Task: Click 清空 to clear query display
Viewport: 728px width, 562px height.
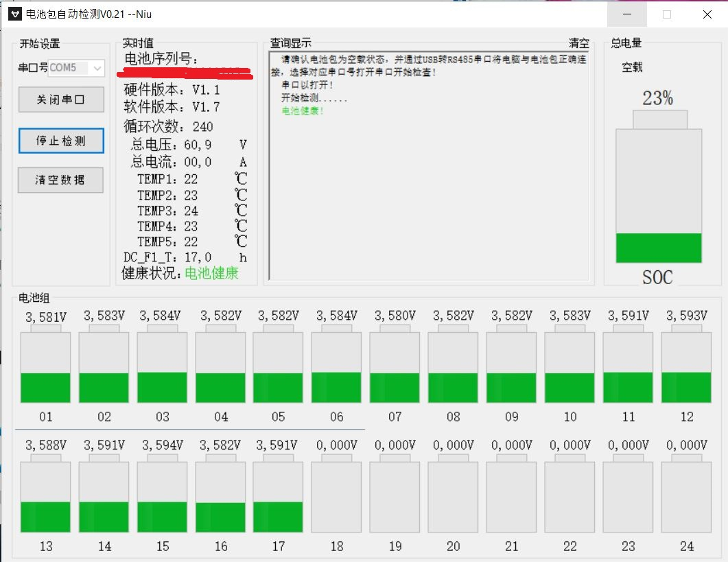Action: pyautogui.click(x=578, y=43)
